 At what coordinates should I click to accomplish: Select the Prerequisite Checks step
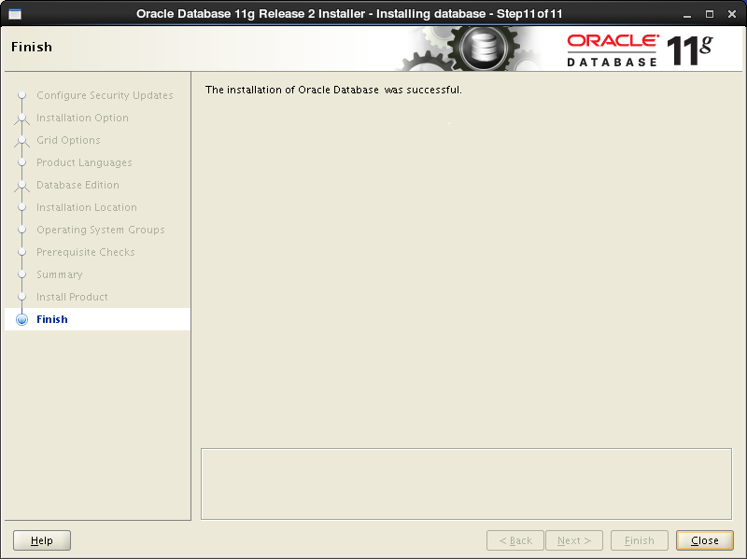click(x=86, y=252)
